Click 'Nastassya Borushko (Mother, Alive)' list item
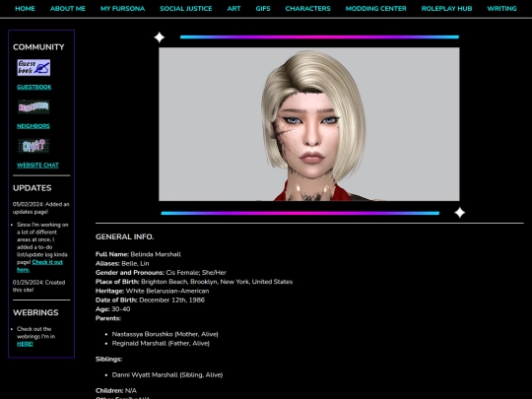 [x=165, y=334]
